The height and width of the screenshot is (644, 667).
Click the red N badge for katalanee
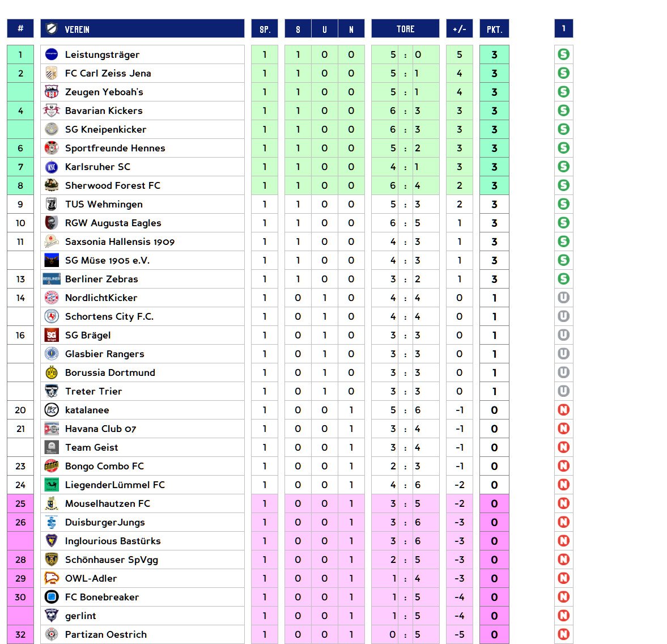pos(563,410)
